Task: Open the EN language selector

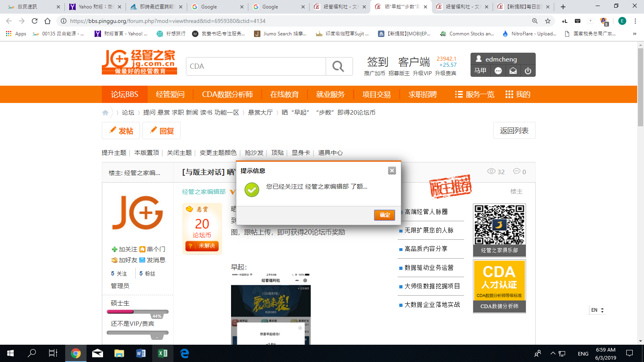Action: coord(597,310)
